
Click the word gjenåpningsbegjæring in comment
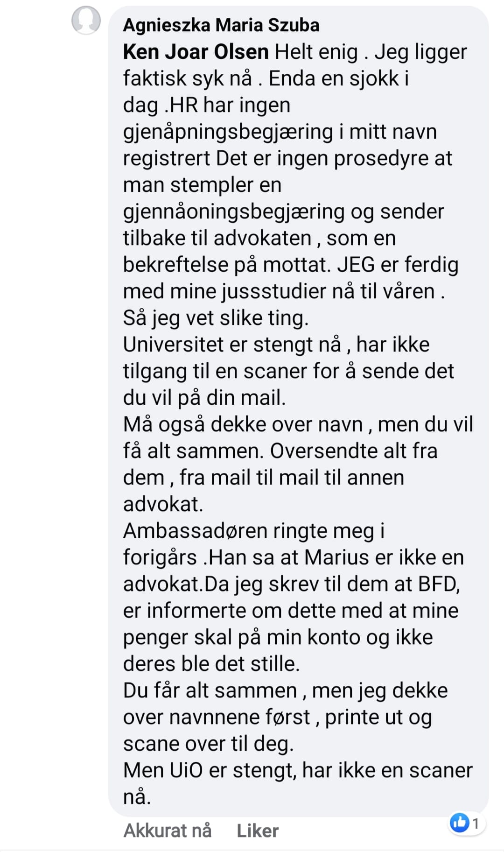pos(228,133)
